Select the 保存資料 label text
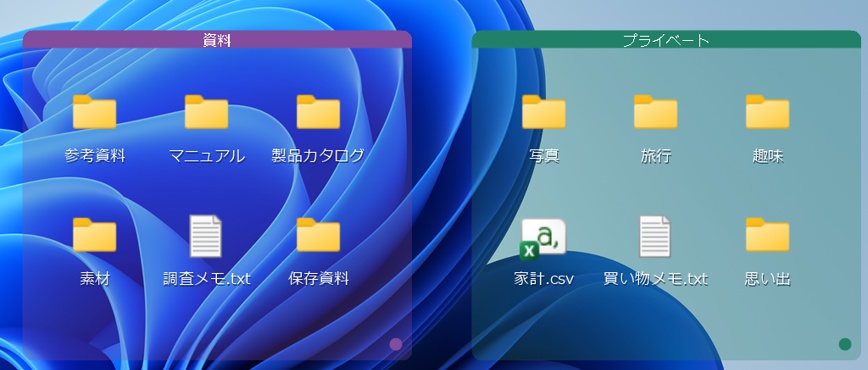This screenshot has width=868, height=370. [x=318, y=279]
